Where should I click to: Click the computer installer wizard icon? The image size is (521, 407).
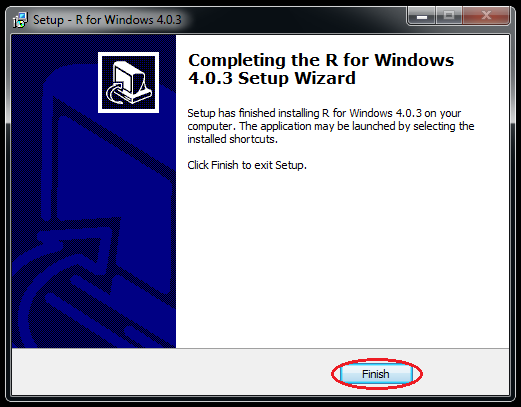(128, 82)
